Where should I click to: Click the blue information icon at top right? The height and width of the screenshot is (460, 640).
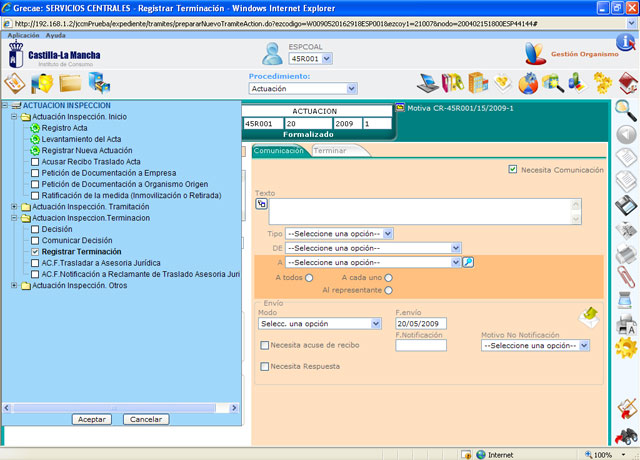tap(625, 42)
